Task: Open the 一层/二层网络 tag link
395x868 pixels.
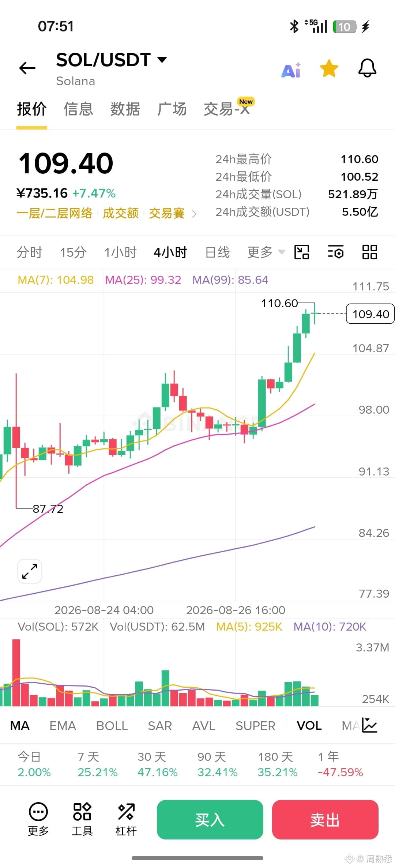Action: coord(54,213)
